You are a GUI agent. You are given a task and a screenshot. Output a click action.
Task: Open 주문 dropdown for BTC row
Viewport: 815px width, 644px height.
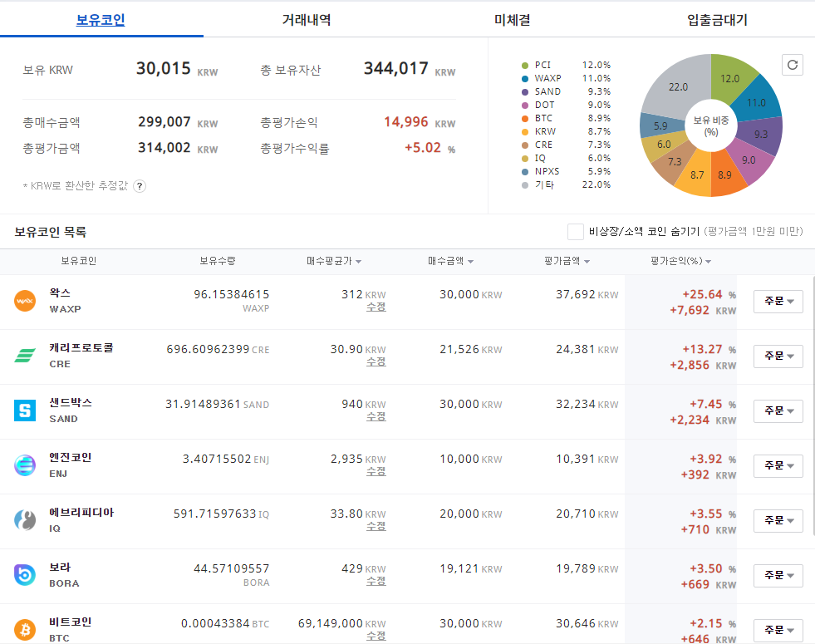pyautogui.click(x=778, y=630)
